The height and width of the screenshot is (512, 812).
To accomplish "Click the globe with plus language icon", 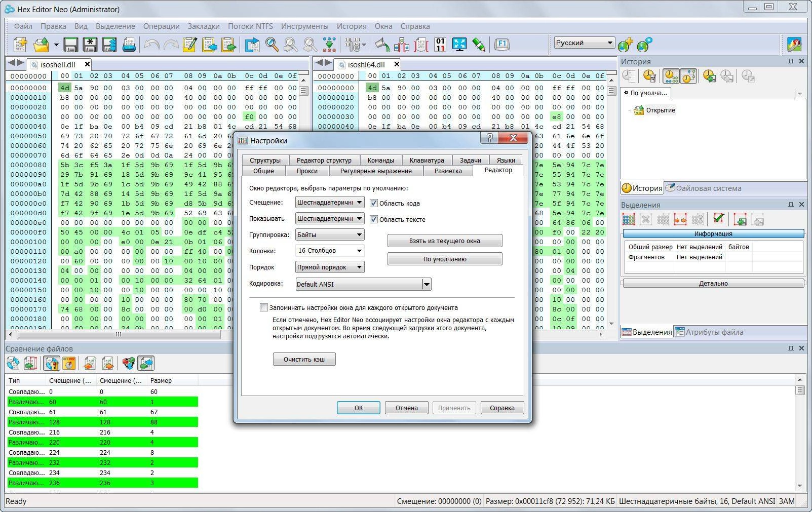I will point(626,45).
